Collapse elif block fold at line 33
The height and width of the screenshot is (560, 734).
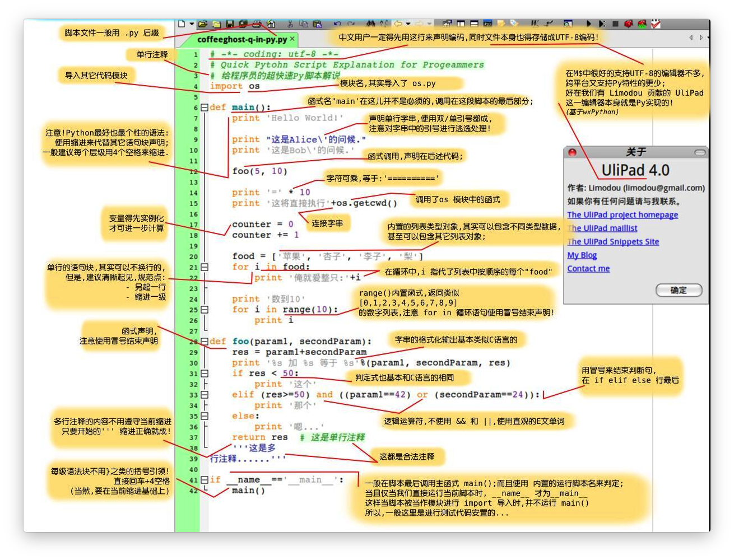click(x=205, y=395)
